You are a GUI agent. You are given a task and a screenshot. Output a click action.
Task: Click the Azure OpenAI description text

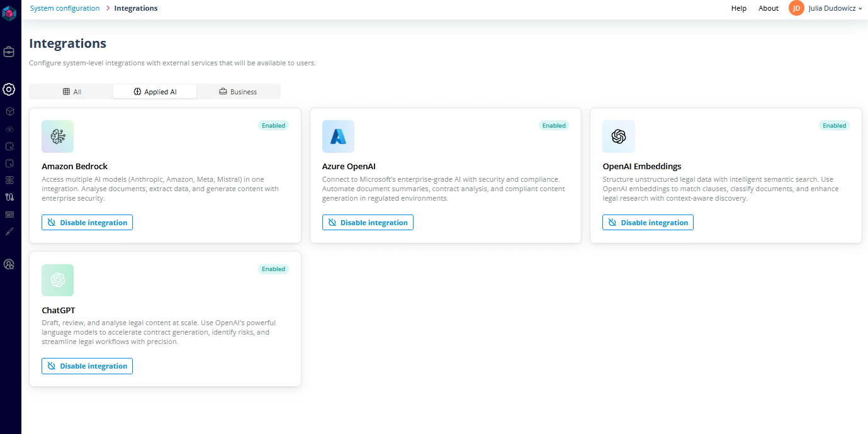(444, 189)
